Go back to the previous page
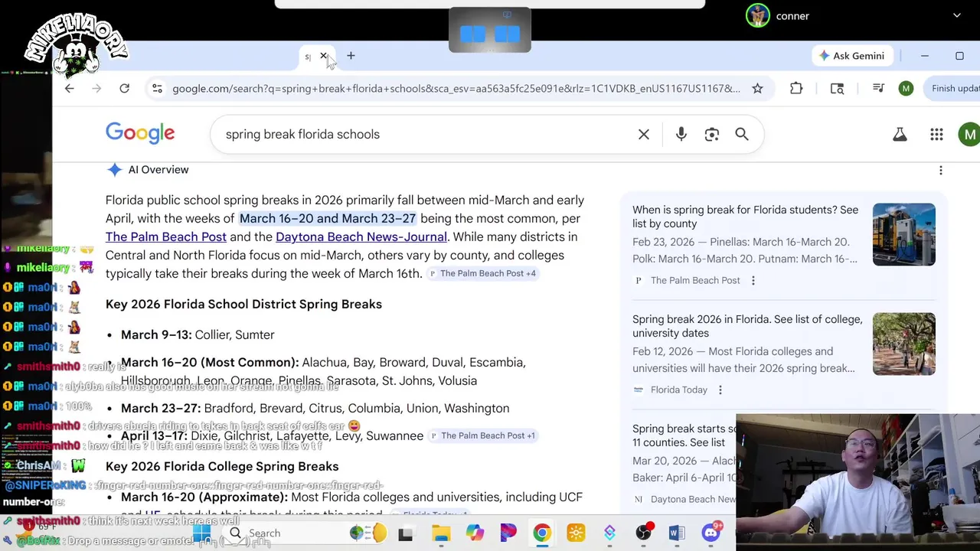The image size is (980, 551). [69, 89]
